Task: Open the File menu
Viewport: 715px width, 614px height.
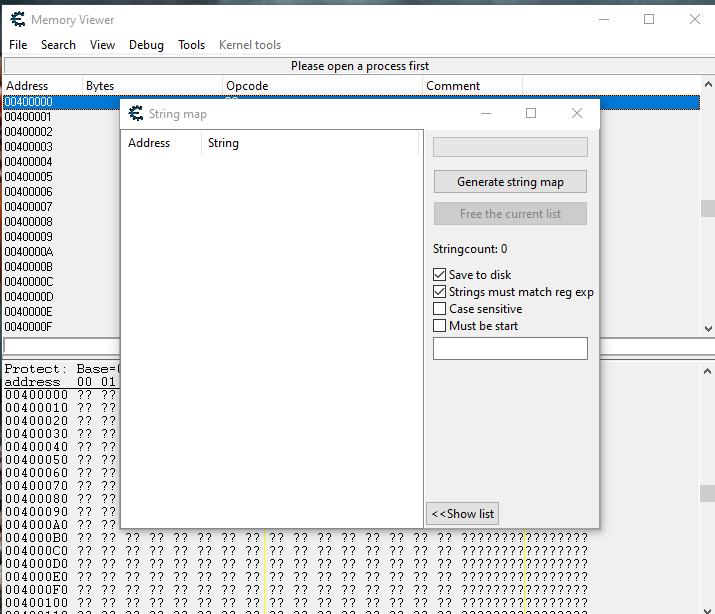Action: click(x=18, y=45)
